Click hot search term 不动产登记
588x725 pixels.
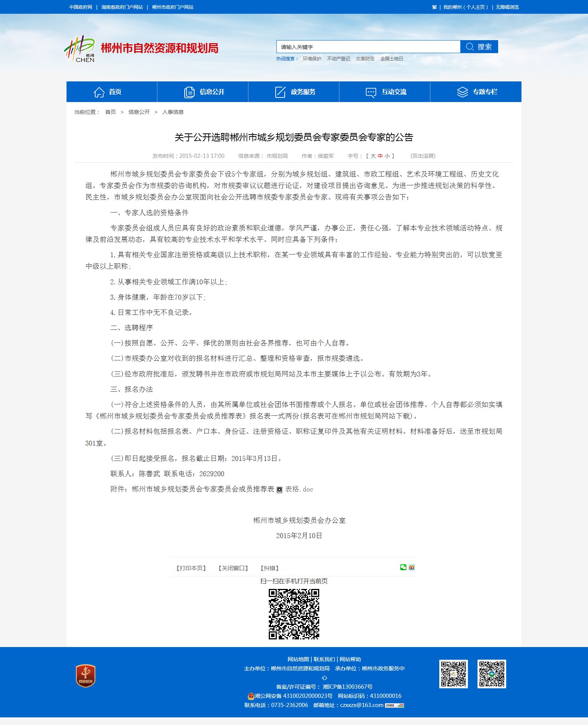point(338,59)
